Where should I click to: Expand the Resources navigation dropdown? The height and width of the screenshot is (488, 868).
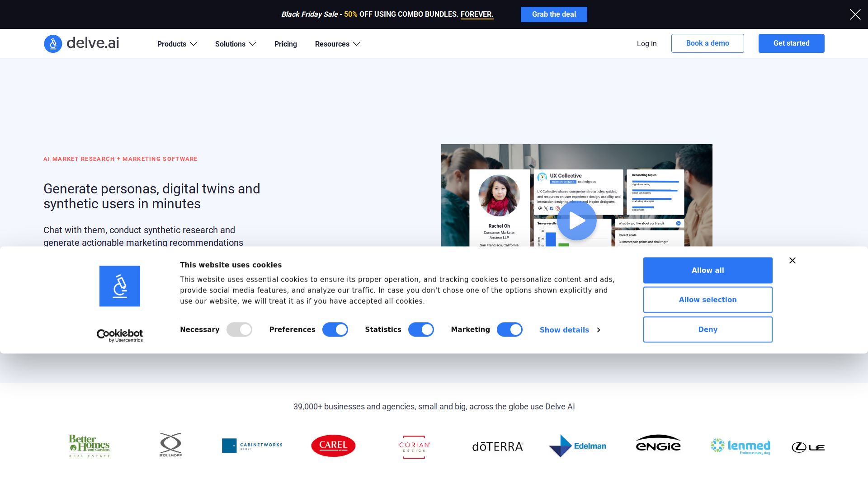337,44
